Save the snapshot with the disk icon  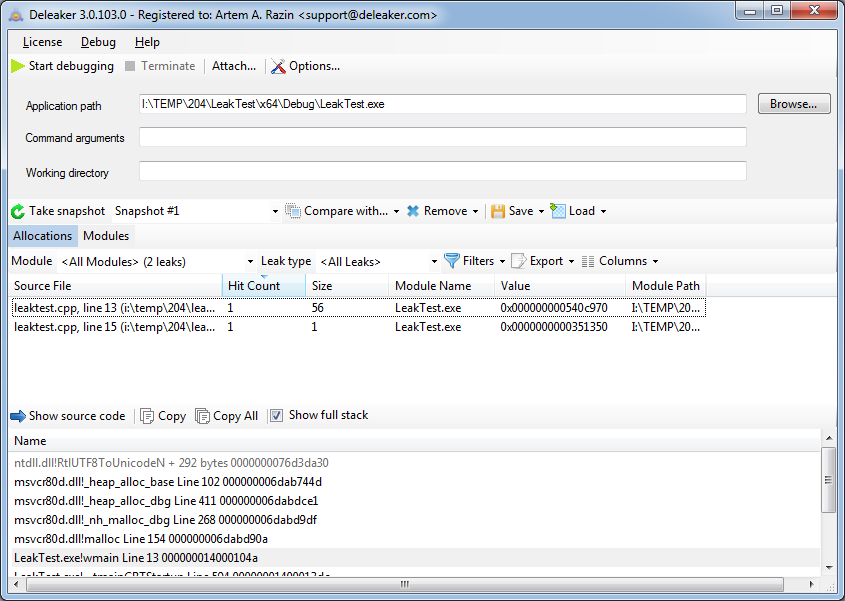click(499, 211)
